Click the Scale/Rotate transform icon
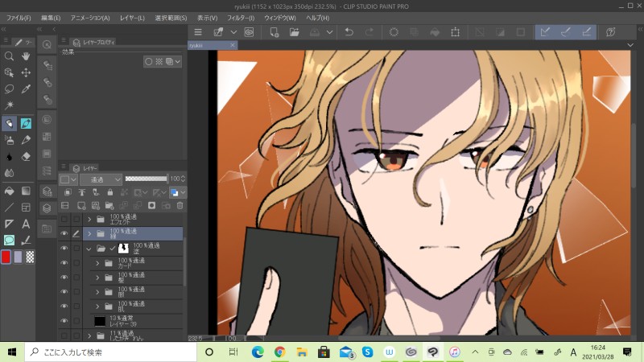This screenshot has height=362, width=644. [455, 32]
